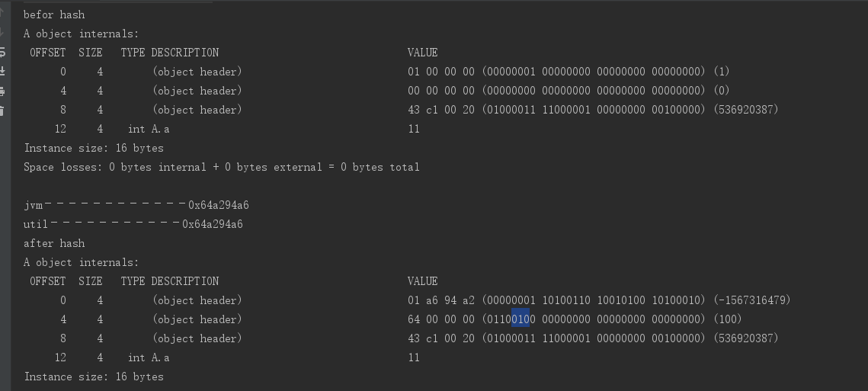Image resolution: width=868 pixels, height=391 pixels.
Task: Enable scroll to end of console
Action: [2, 71]
